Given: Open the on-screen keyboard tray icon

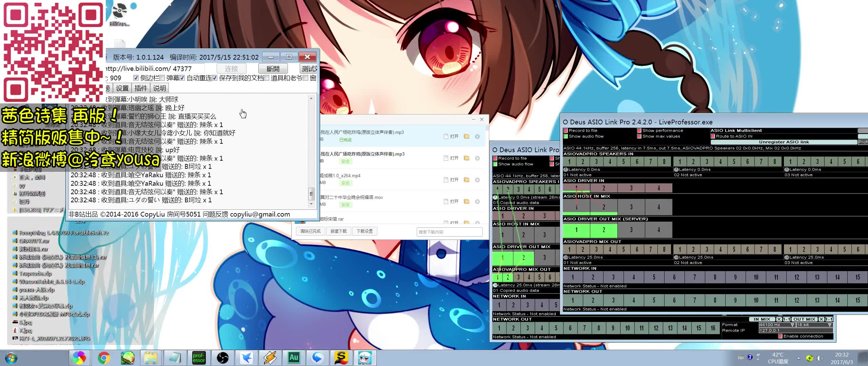Looking at the screenshot, I should 741,358.
